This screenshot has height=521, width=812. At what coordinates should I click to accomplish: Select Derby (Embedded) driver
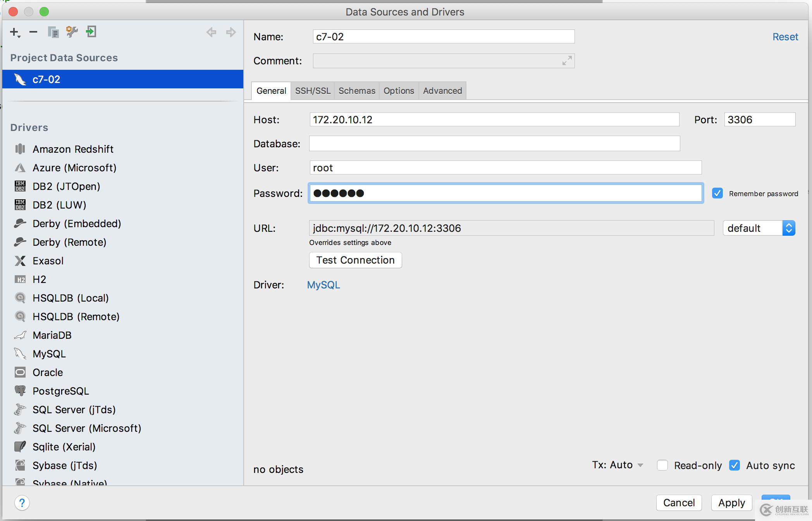pos(123,224)
